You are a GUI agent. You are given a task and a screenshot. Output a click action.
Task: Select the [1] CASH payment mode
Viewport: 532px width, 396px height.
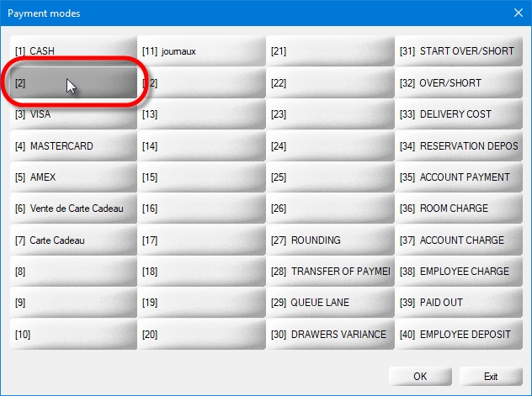click(73, 51)
